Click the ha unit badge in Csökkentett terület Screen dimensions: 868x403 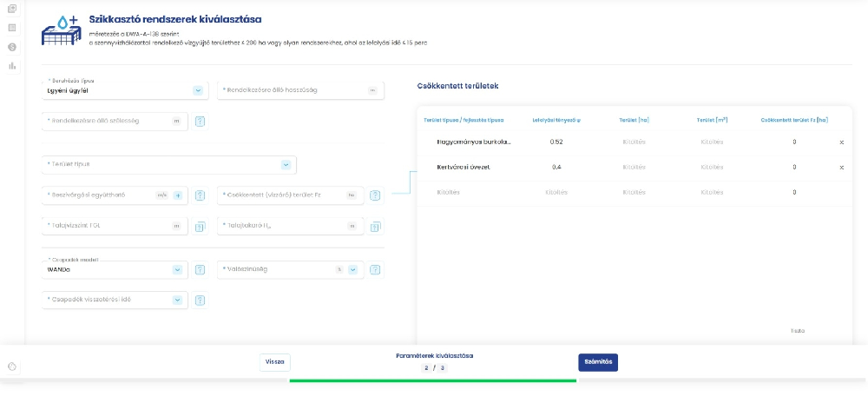[x=351, y=195]
